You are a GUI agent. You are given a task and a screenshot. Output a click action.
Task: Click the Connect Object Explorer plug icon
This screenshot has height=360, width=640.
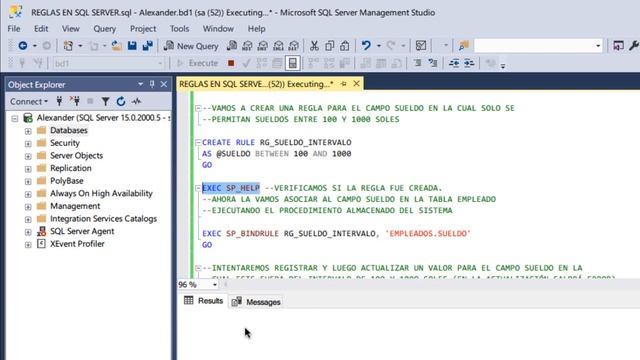[x=59, y=101]
